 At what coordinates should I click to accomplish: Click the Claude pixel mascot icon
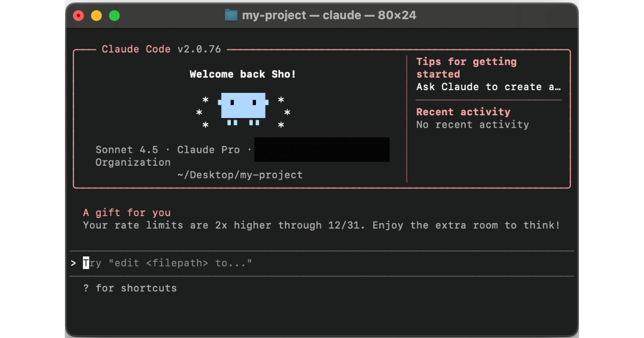243,106
